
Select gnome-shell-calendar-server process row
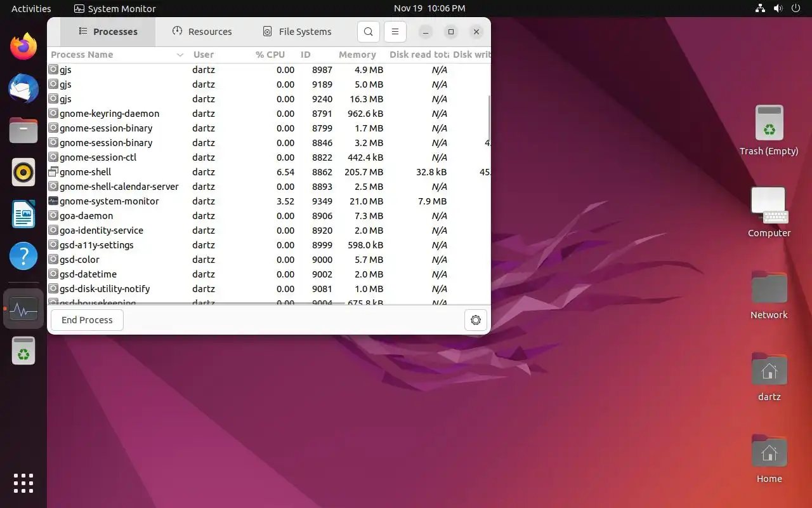pos(269,187)
